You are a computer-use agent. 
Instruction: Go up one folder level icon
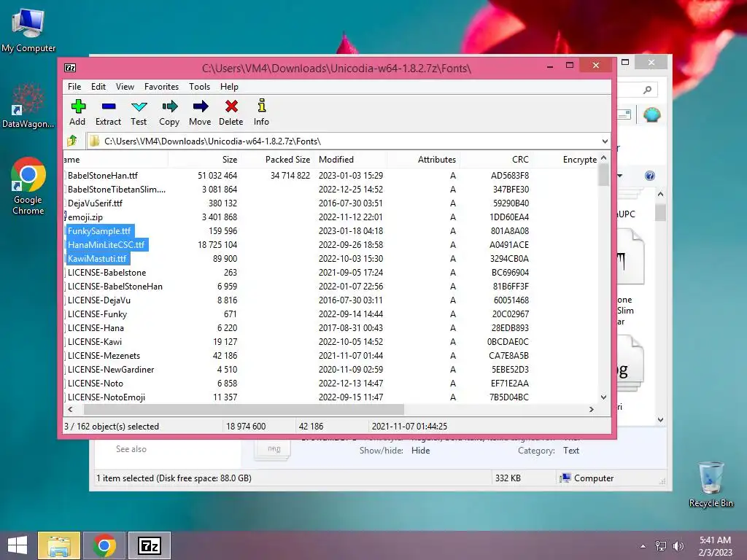(72, 141)
